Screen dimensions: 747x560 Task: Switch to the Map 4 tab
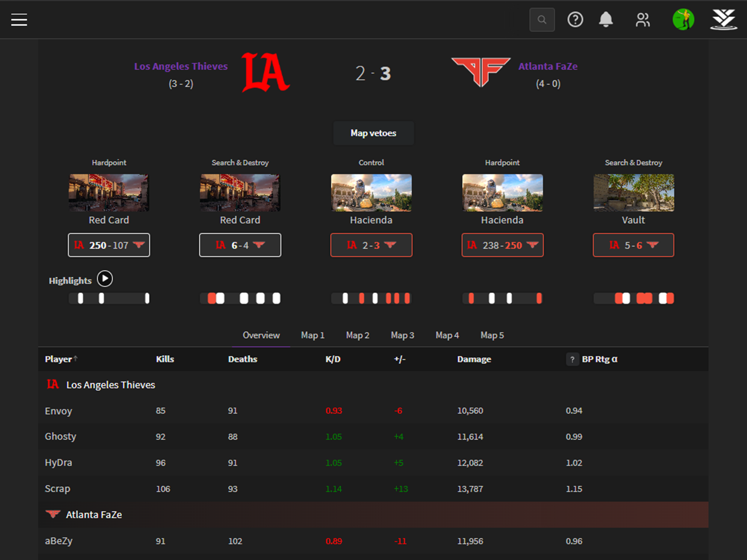(447, 335)
